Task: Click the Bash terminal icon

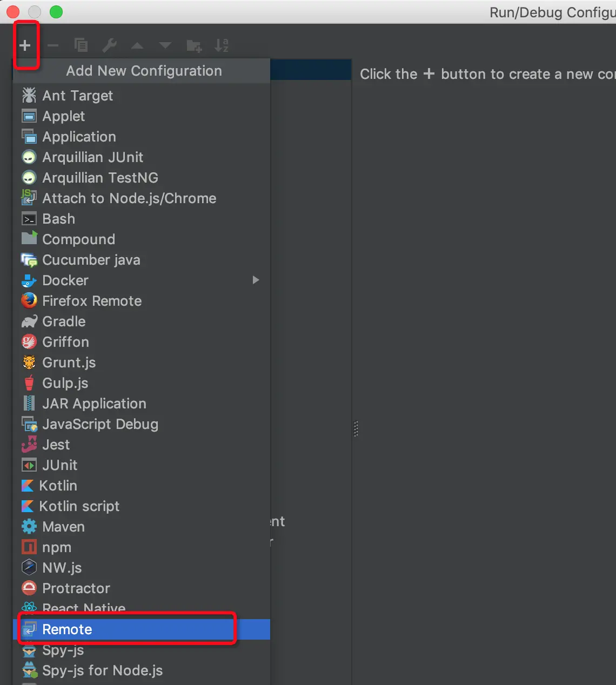Action: [29, 219]
